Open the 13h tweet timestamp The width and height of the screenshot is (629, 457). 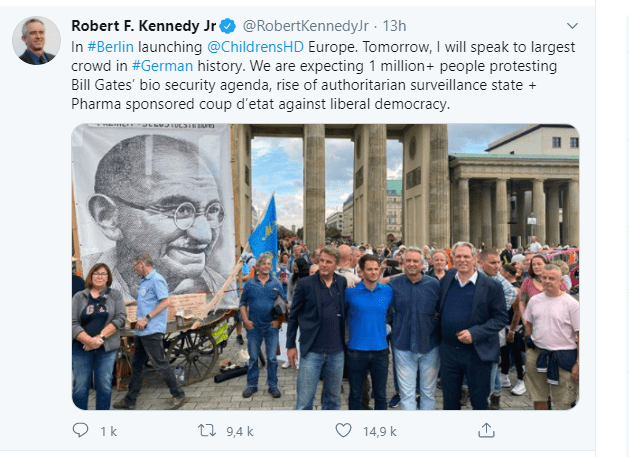(x=394, y=26)
